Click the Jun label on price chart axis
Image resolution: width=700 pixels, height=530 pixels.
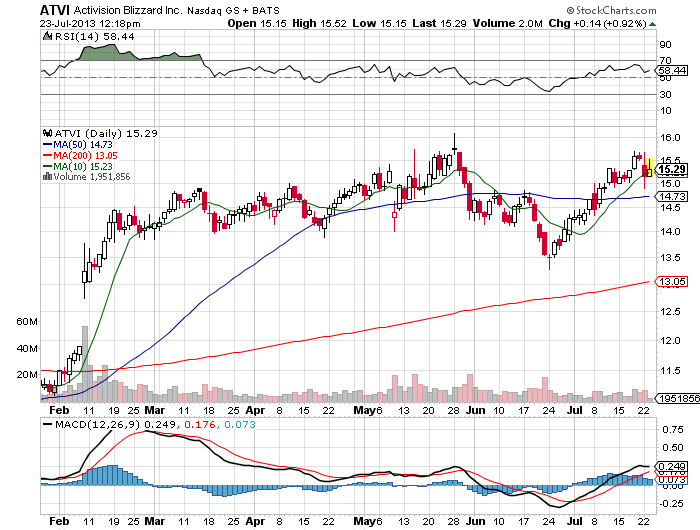click(x=475, y=410)
